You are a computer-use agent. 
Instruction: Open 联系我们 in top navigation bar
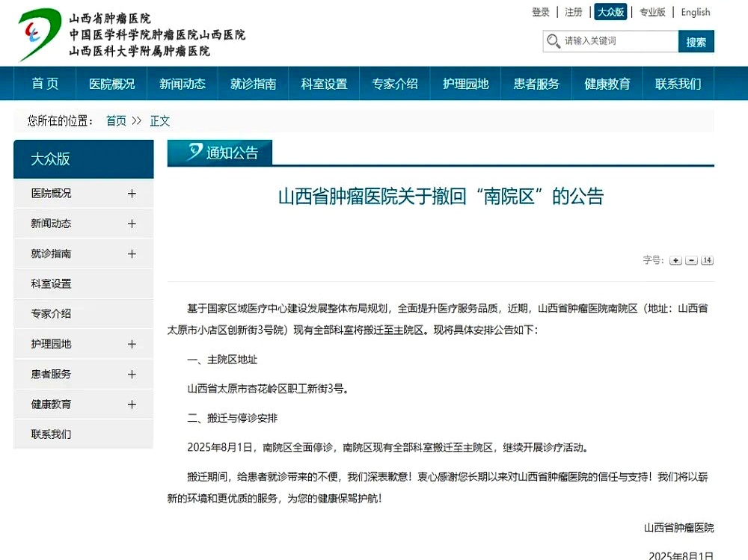[678, 84]
